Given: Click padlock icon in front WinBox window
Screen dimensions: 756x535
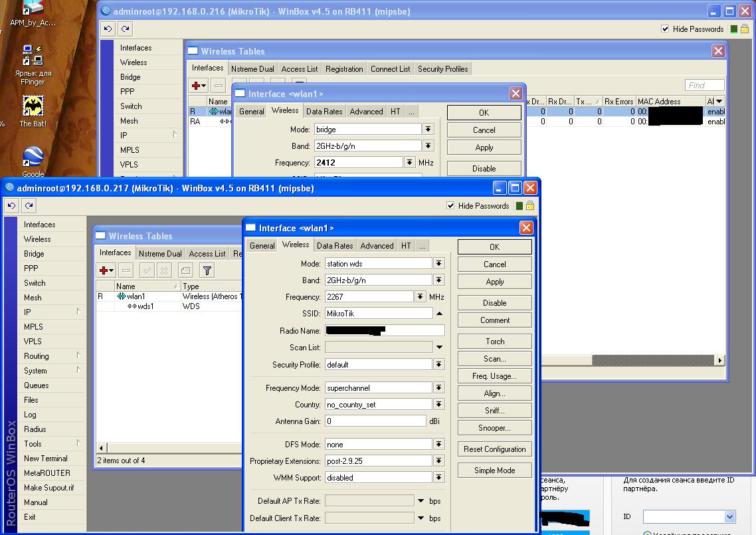Looking at the screenshot, I should click(530, 205).
